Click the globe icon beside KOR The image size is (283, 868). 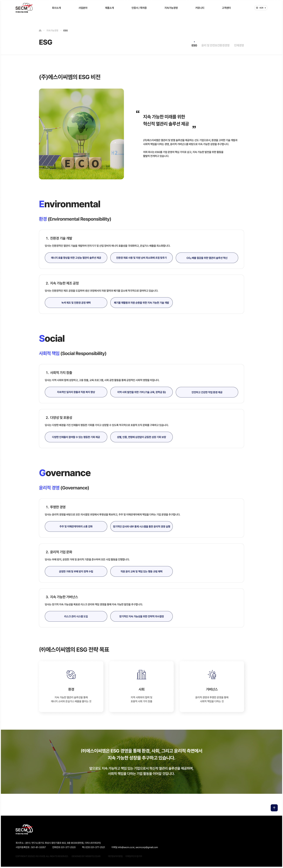coord(257,8)
